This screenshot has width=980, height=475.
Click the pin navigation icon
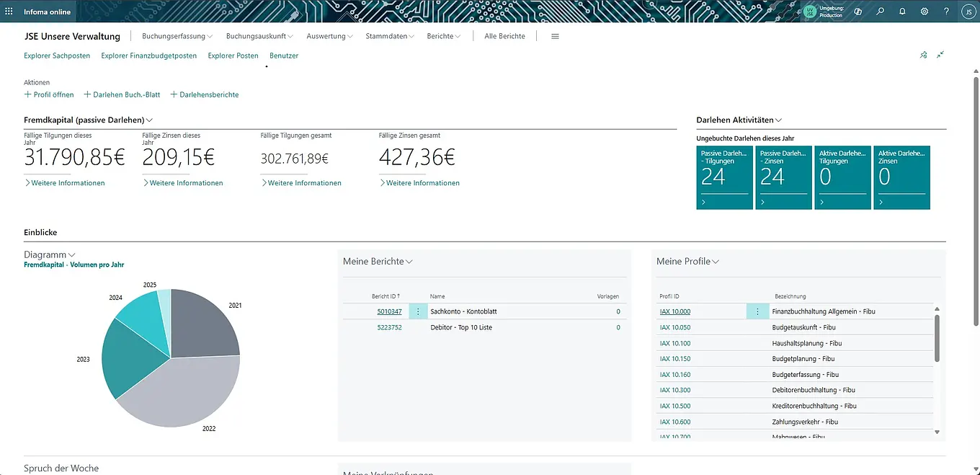[924, 55]
